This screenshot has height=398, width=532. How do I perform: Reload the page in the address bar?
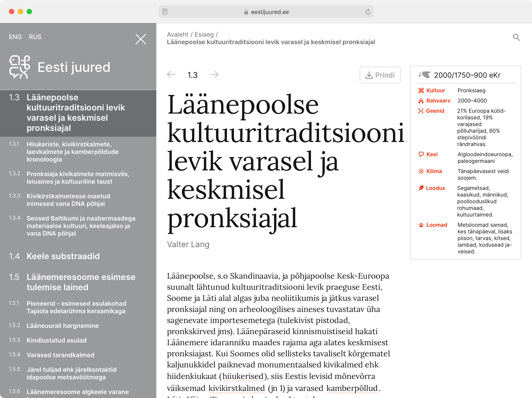click(x=368, y=12)
